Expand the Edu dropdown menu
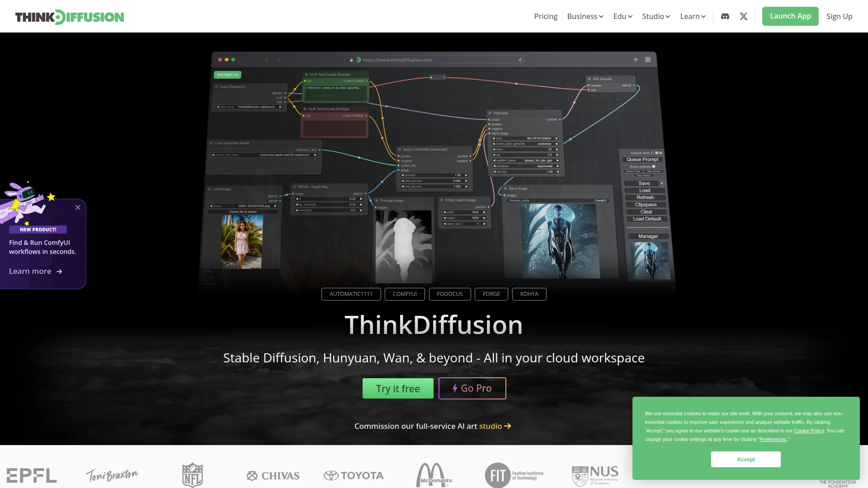Image resolution: width=868 pixels, height=488 pixels. tap(623, 16)
